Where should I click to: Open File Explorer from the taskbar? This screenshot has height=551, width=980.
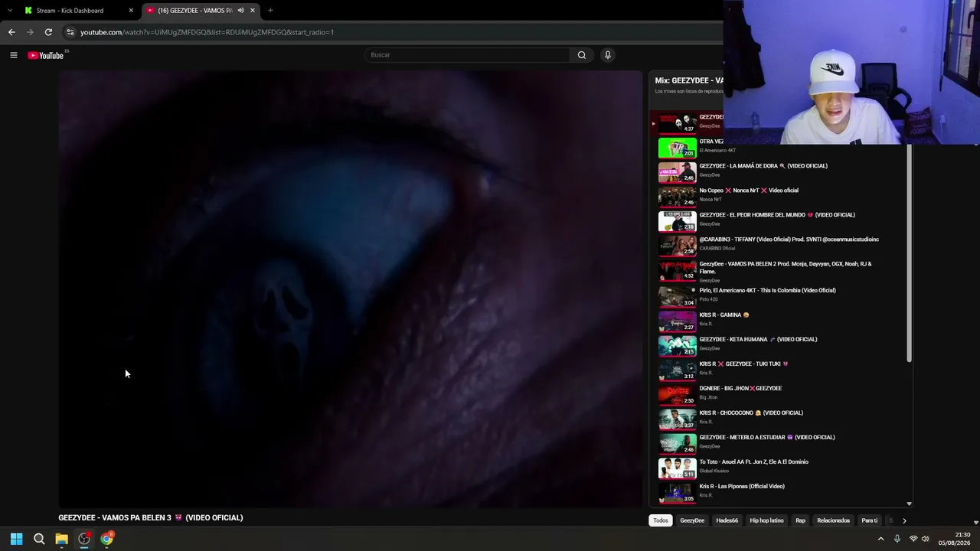point(61,539)
